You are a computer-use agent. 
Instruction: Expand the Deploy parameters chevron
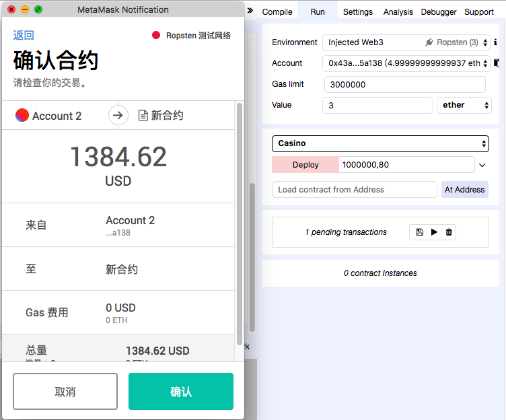click(482, 165)
